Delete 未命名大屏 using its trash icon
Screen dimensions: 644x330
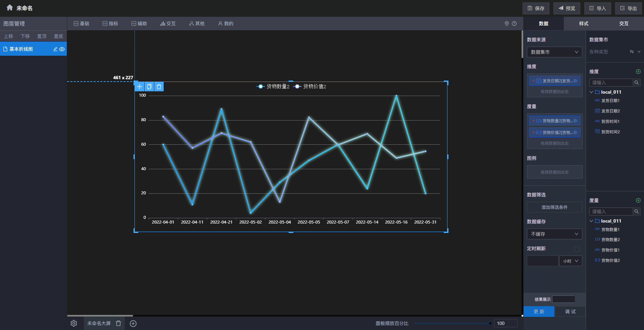click(118, 323)
